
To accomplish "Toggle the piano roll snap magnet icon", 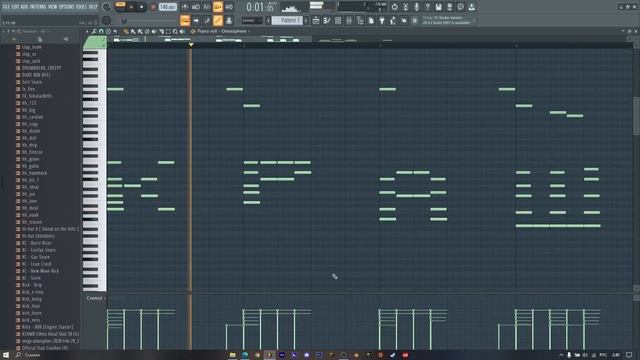I will 101,31.
